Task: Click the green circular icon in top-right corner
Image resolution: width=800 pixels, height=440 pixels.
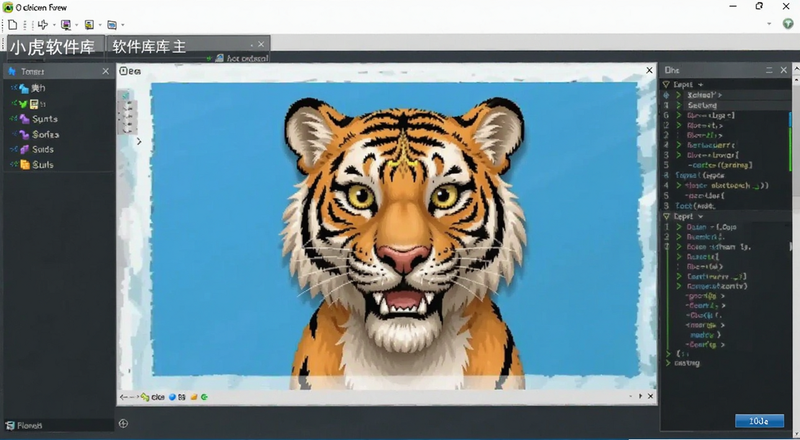Action: tap(788, 23)
